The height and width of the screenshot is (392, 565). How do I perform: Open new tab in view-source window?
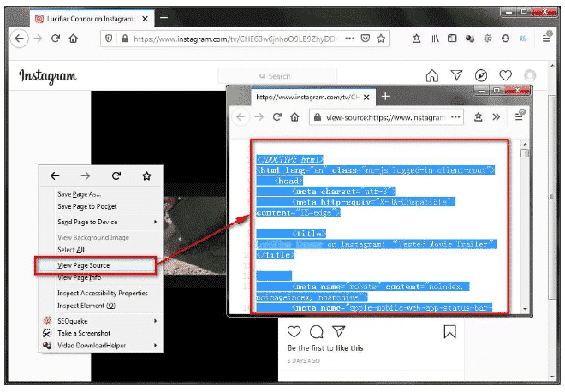click(385, 96)
